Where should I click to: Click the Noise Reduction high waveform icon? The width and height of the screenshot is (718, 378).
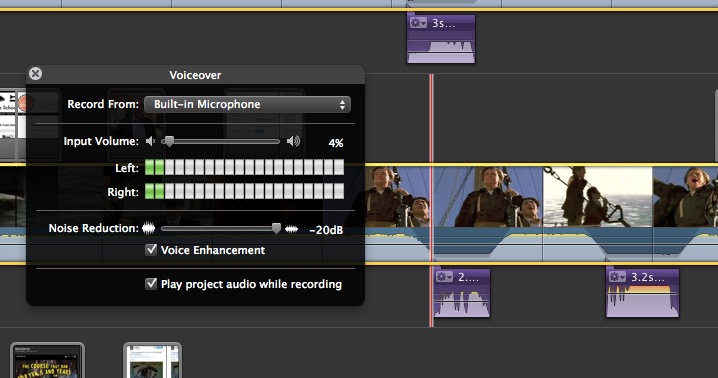tap(291, 229)
